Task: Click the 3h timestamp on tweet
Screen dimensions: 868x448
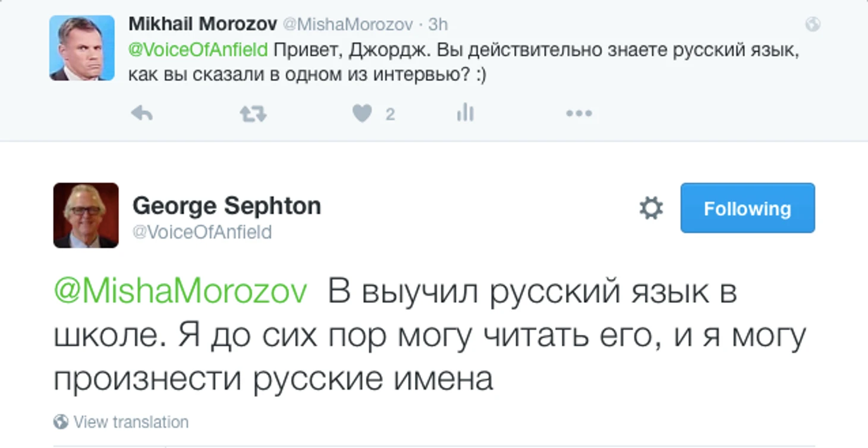Action: coord(438,24)
